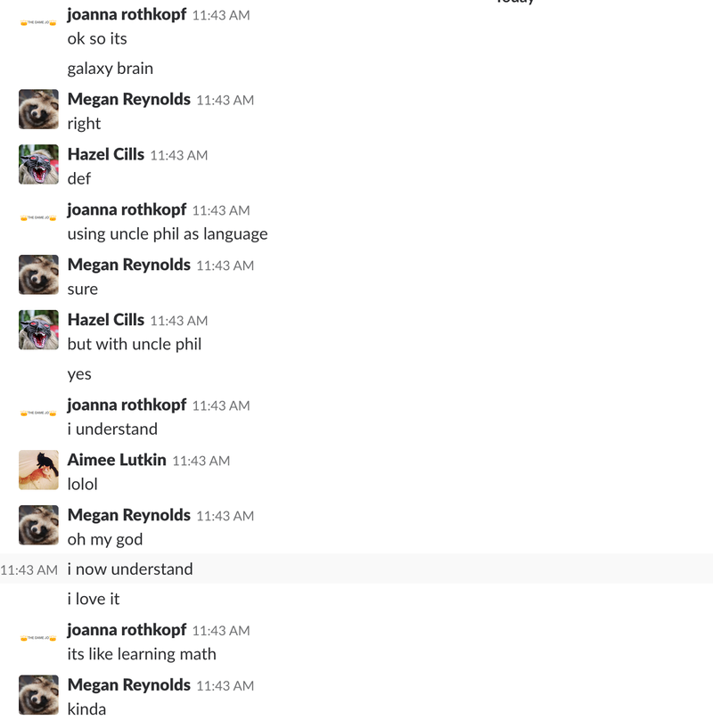Click timestamp beside Hazel Cills above "but with uncle phil"
The width and height of the screenshot is (713, 728).
179,321
